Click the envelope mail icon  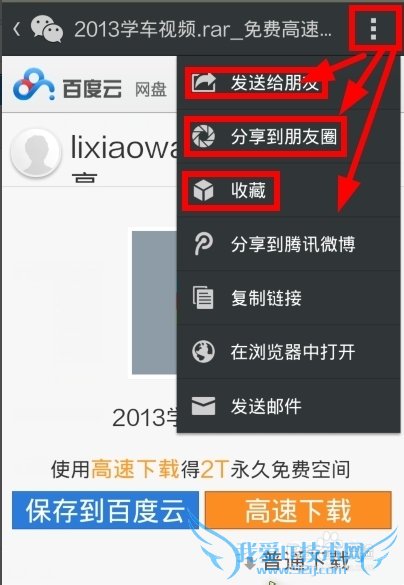click(203, 406)
